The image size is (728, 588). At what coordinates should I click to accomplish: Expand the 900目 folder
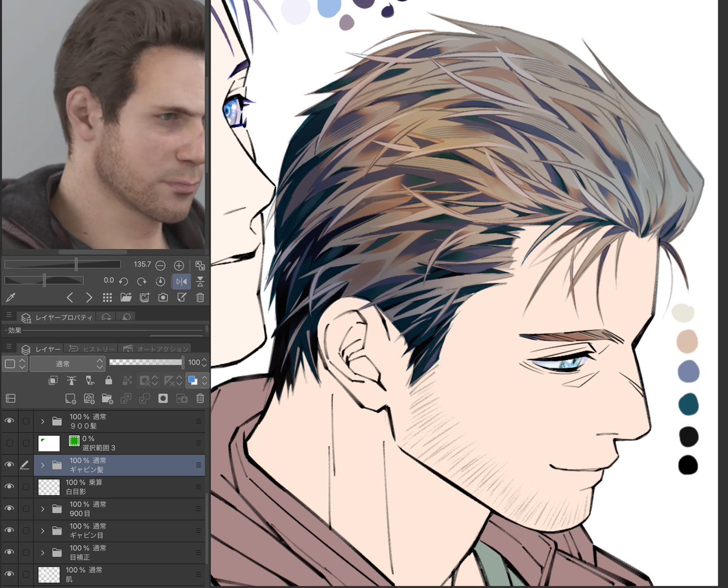pos(42,509)
